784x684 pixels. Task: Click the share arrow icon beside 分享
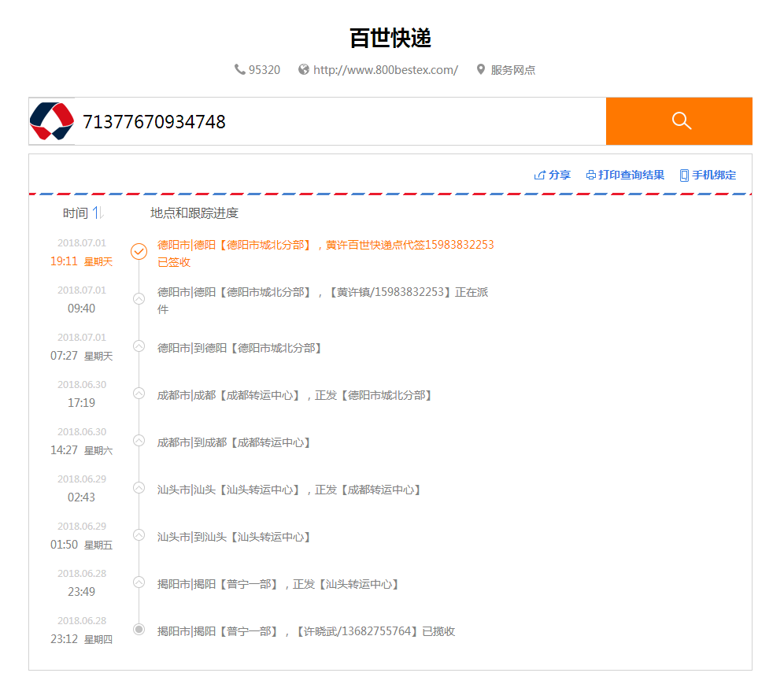[539, 175]
